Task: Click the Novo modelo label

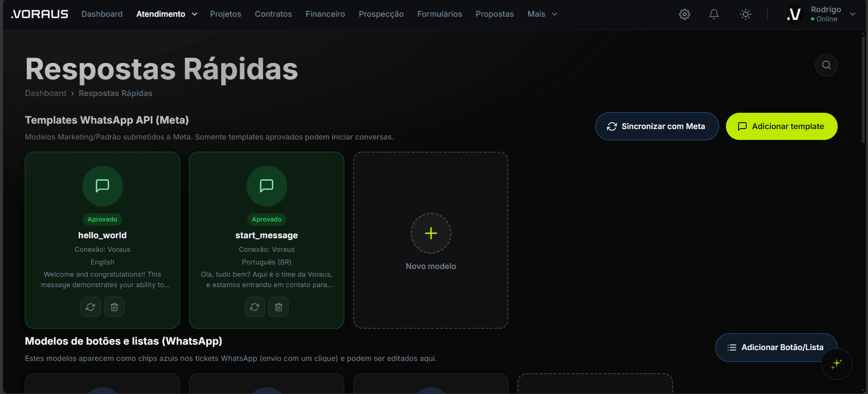Action: click(431, 266)
